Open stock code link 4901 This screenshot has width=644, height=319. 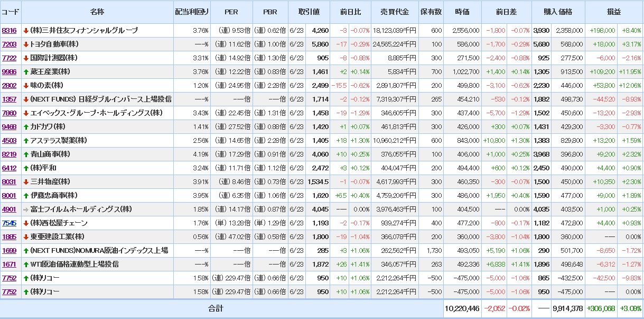click(9, 209)
